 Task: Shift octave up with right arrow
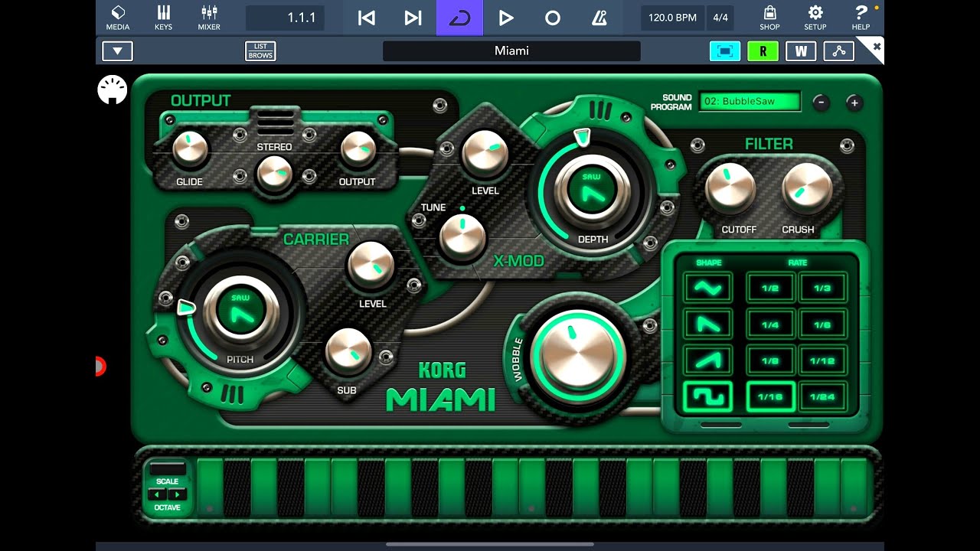[177, 494]
